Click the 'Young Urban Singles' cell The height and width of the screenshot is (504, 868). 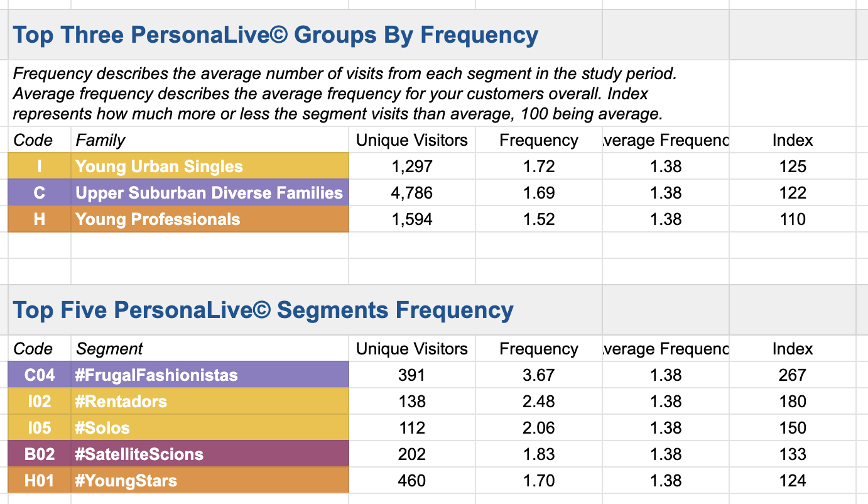point(210,167)
